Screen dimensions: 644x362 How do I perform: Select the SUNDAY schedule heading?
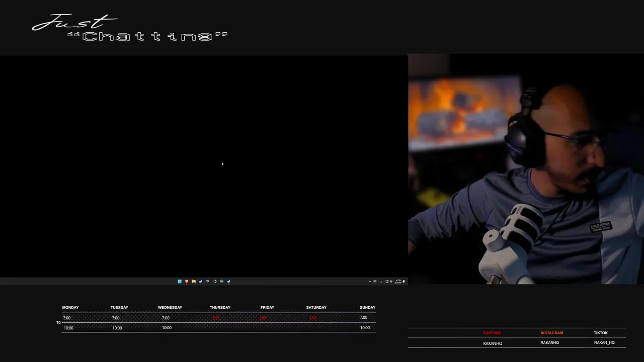367,307
